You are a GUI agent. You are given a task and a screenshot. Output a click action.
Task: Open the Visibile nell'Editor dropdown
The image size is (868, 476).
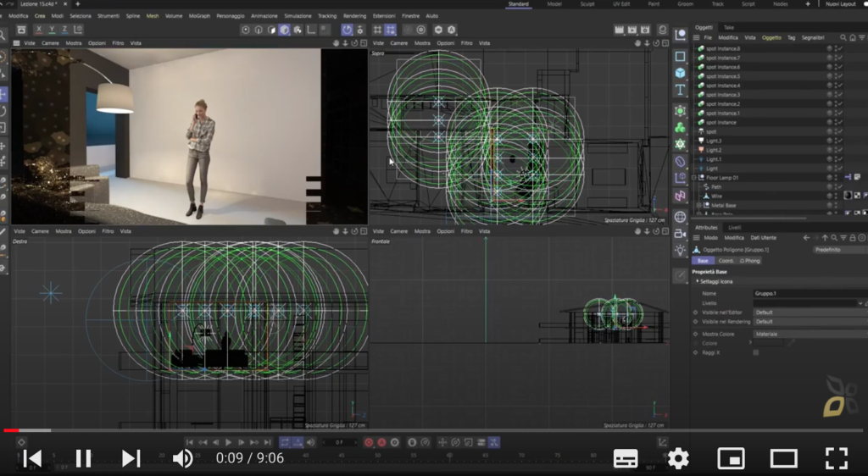[x=810, y=313]
